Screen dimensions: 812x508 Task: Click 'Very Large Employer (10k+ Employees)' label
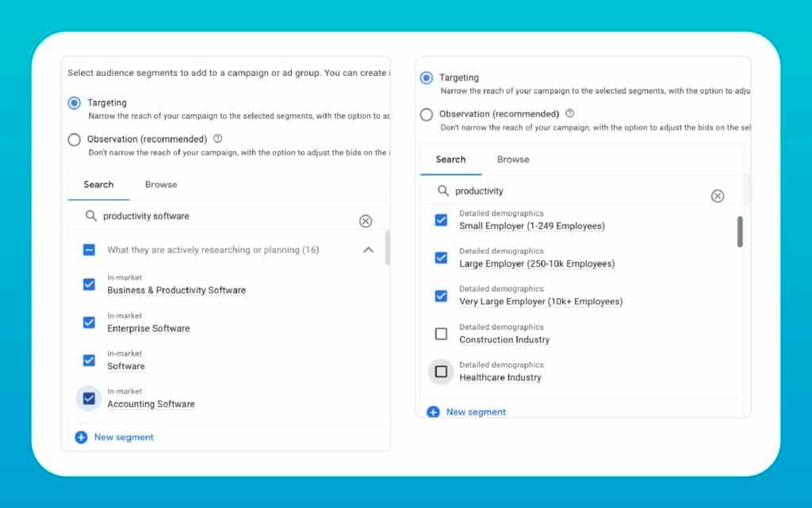tap(541, 302)
